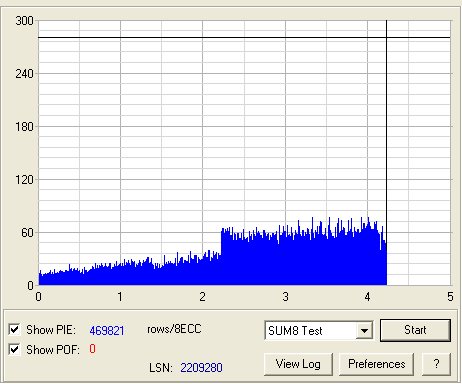Viewport: 462px width, 384px height.
Task: Click the rows/8ECC label
Action: [174, 329]
